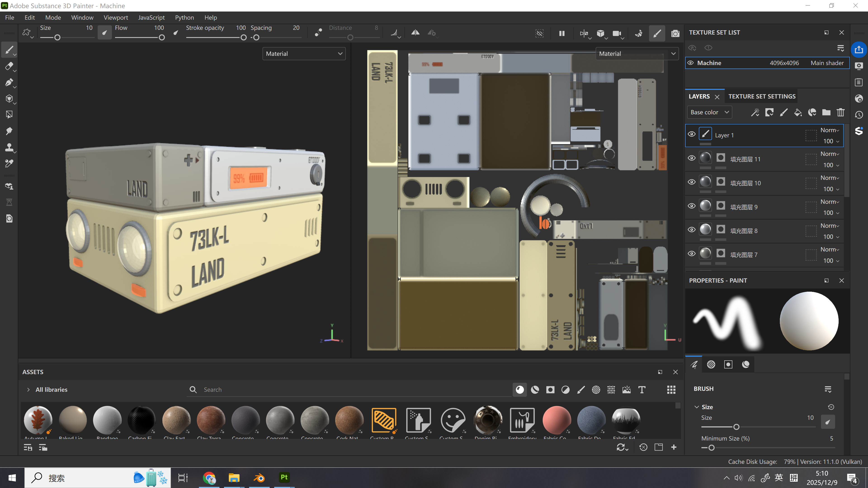The height and width of the screenshot is (488, 868).
Task: Select the Material Picker tool
Action: tap(9, 163)
